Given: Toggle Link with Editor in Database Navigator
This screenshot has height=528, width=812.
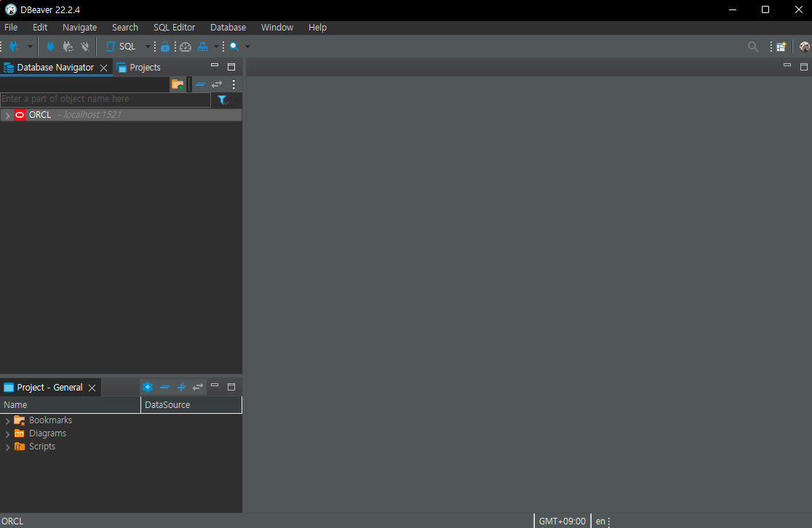Looking at the screenshot, I should coord(217,84).
